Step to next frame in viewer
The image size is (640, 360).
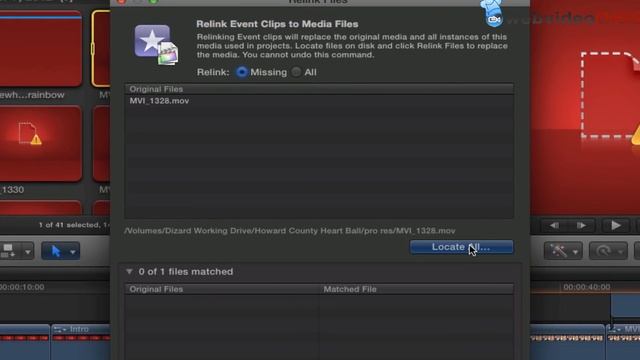[581, 225]
